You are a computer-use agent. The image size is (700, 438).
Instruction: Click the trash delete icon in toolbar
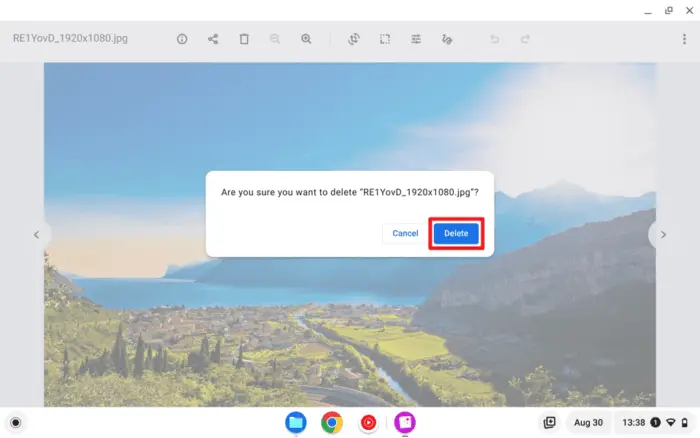(244, 39)
